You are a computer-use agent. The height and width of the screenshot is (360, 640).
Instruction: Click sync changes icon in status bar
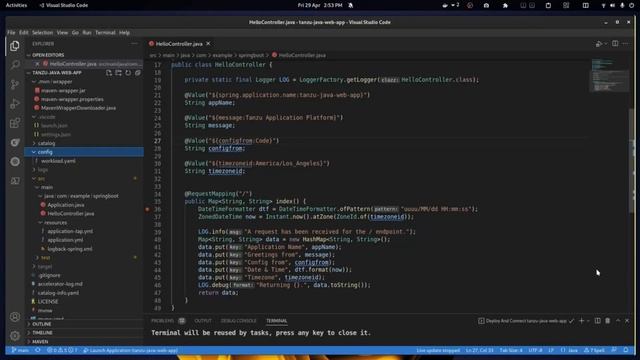click(x=38, y=350)
